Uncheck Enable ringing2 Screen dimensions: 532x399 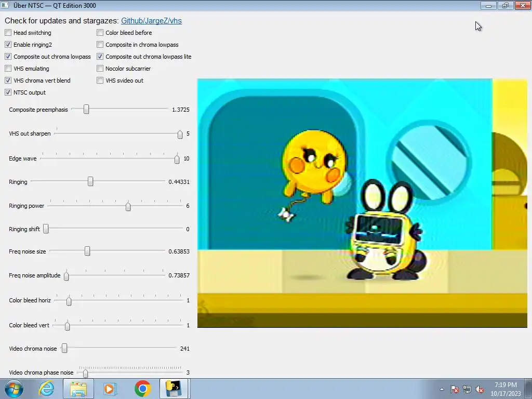tap(8, 45)
